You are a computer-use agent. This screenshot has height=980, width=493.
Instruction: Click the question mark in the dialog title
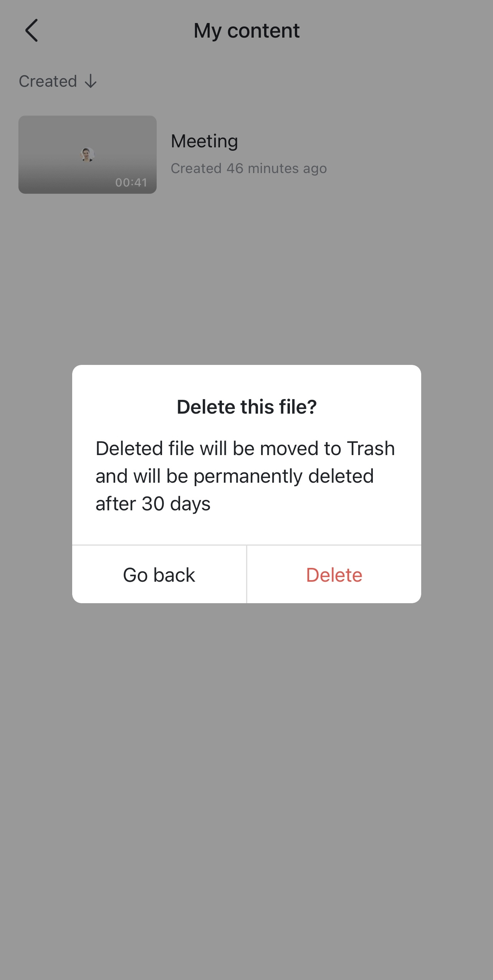coord(312,407)
